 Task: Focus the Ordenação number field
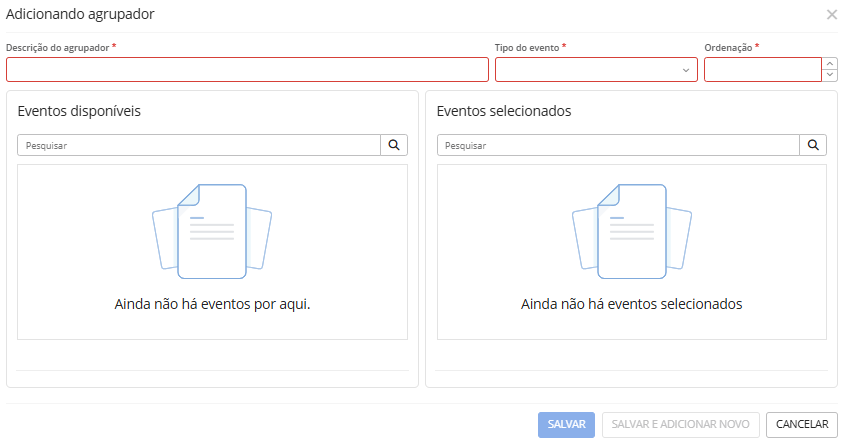click(x=762, y=69)
